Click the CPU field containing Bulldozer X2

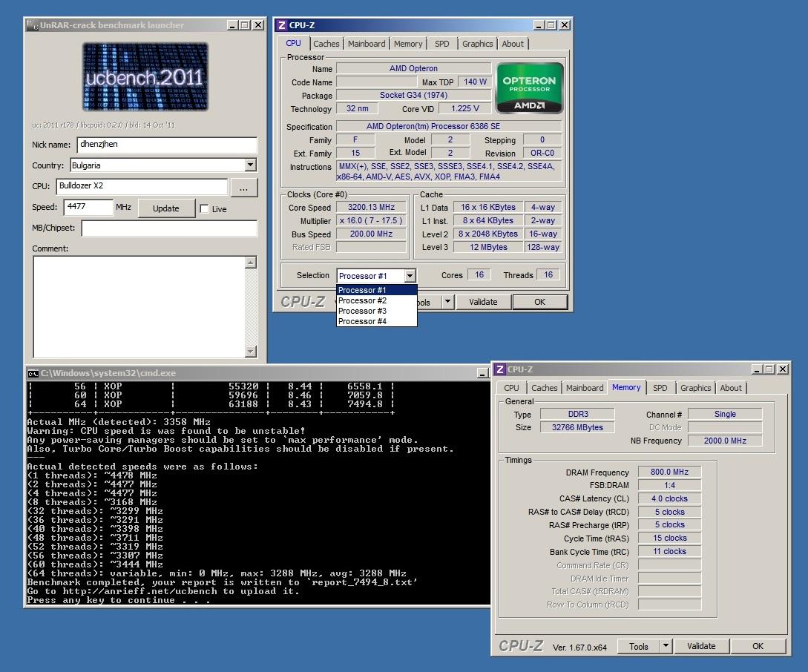[142, 186]
